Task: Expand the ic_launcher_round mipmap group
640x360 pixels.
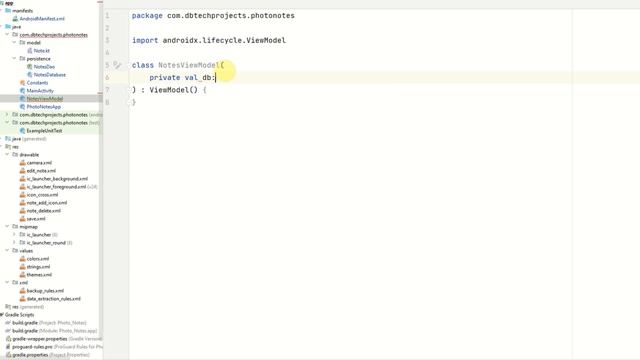Action: [14, 242]
